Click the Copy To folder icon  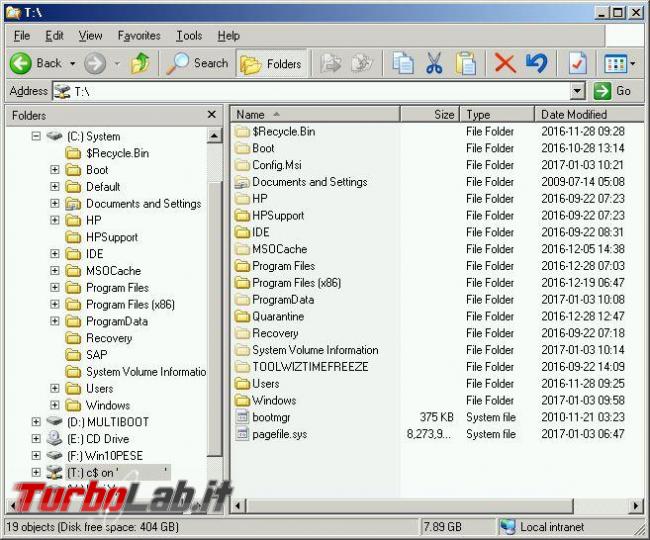pyautogui.click(x=362, y=63)
